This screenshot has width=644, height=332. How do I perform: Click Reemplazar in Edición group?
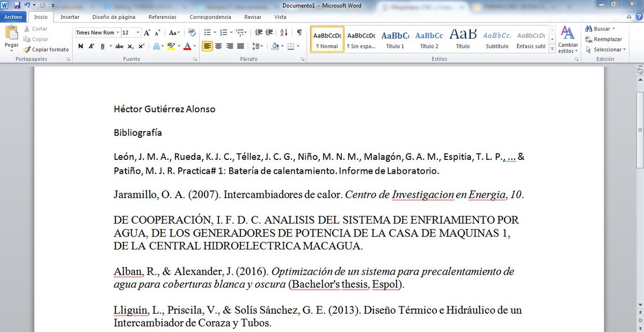coord(604,39)
